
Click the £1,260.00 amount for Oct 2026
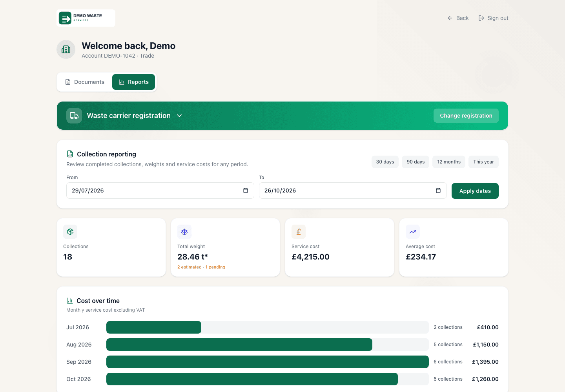[x=485, y=379]
